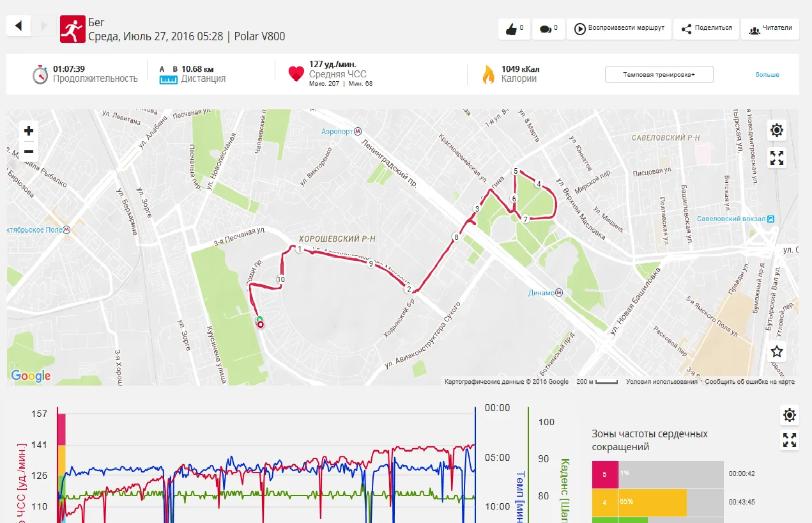Open comments with speech bubble button
812x523 pixels.
point(548,29)
